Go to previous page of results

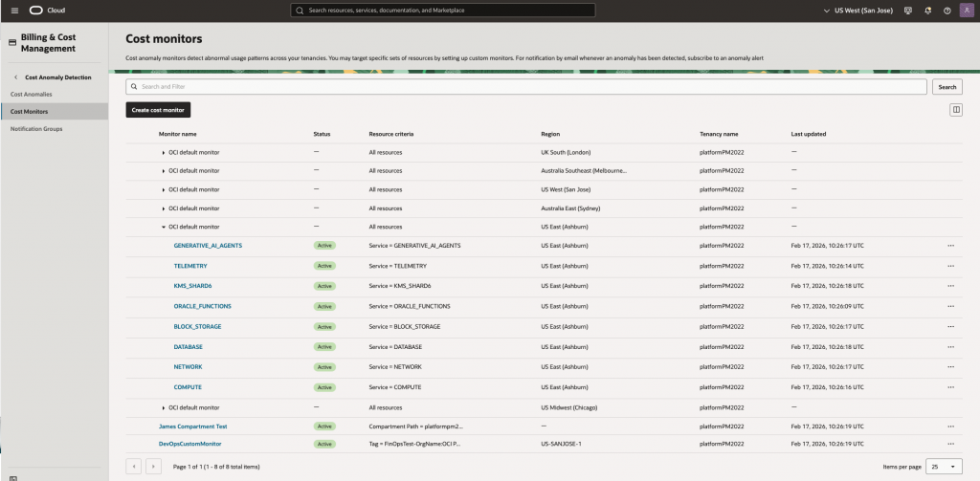[x=133, y=467]
